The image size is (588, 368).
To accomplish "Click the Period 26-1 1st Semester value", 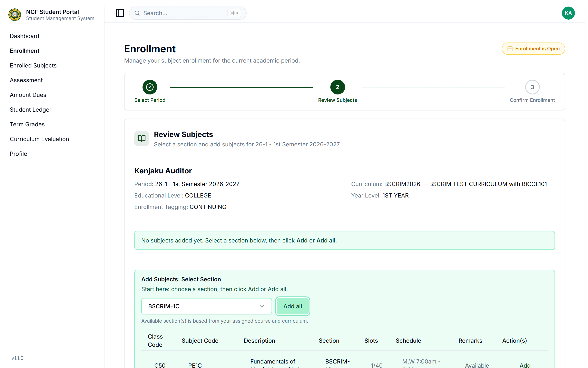I will pos(197,184).
